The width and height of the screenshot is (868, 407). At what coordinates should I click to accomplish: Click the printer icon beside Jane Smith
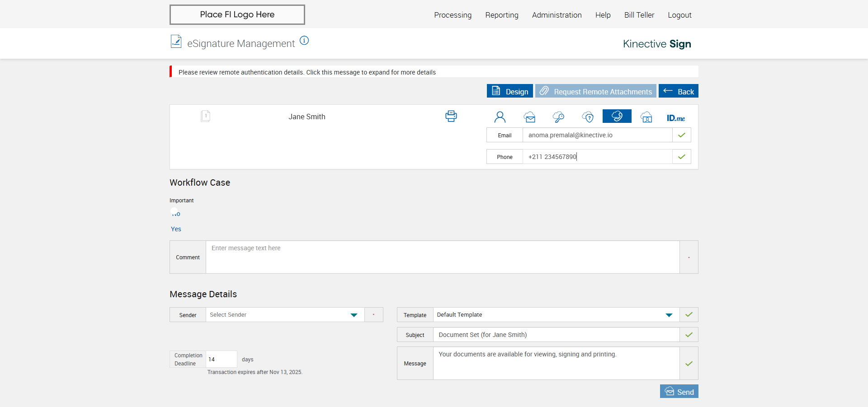pyautogui.click(x=451, y=117)
